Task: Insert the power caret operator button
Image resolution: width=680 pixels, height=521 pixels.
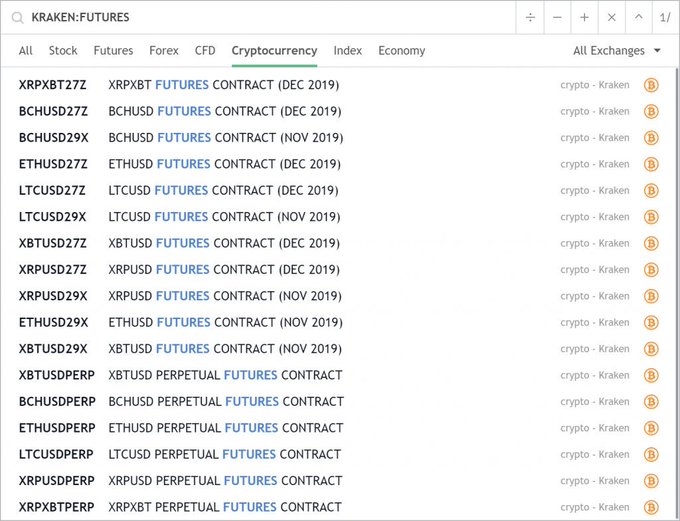Action: [x=638, y=17]
